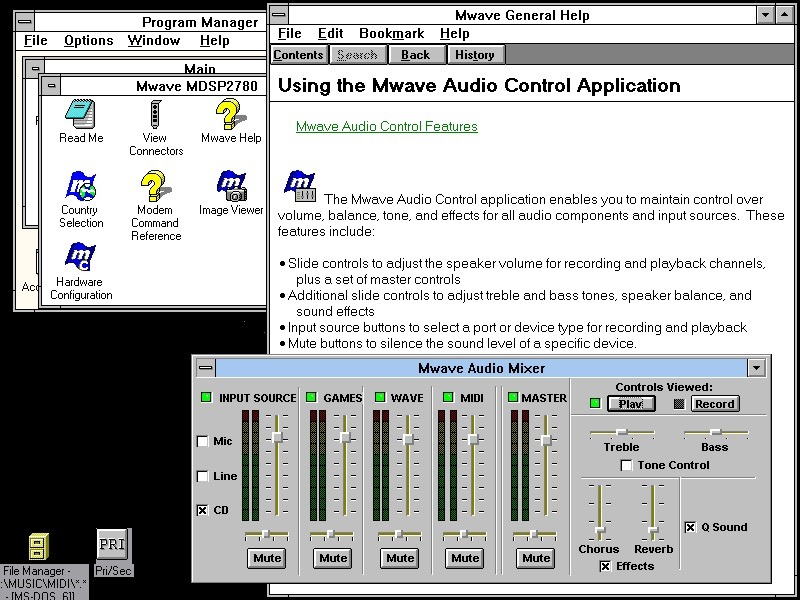Image resolution: width=800 pixels, height=600 pixels.
Task: Click the WAVE volume slider thumb
Action: click(x=408, y=439)
